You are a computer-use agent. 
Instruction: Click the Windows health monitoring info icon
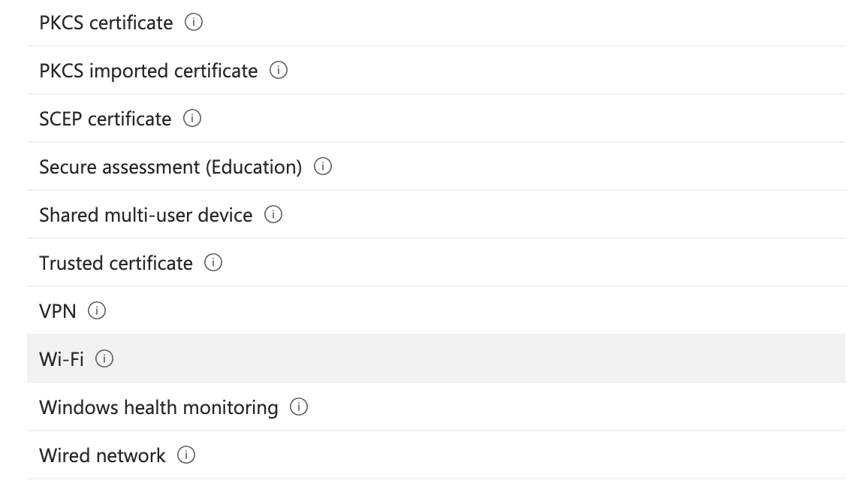coord(298,407)
